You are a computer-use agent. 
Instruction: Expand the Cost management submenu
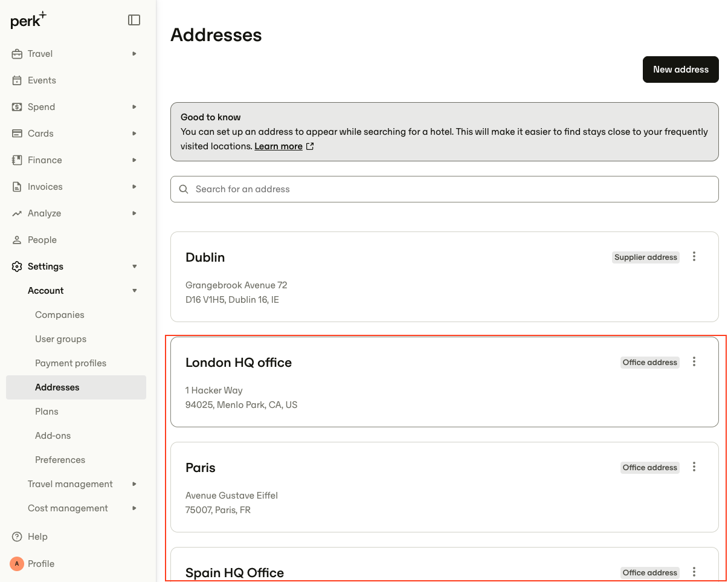tap(135, 508)
